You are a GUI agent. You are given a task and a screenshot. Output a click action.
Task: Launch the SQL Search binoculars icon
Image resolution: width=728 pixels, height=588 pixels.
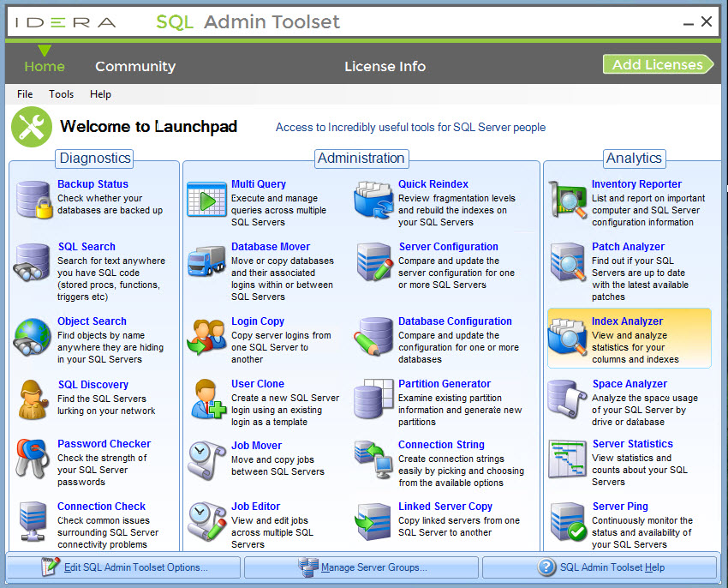[x=34, y=261]
